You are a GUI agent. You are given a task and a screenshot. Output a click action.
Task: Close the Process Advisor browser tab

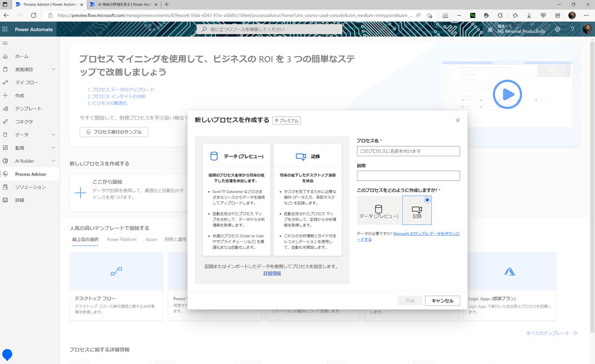point(81,4)
